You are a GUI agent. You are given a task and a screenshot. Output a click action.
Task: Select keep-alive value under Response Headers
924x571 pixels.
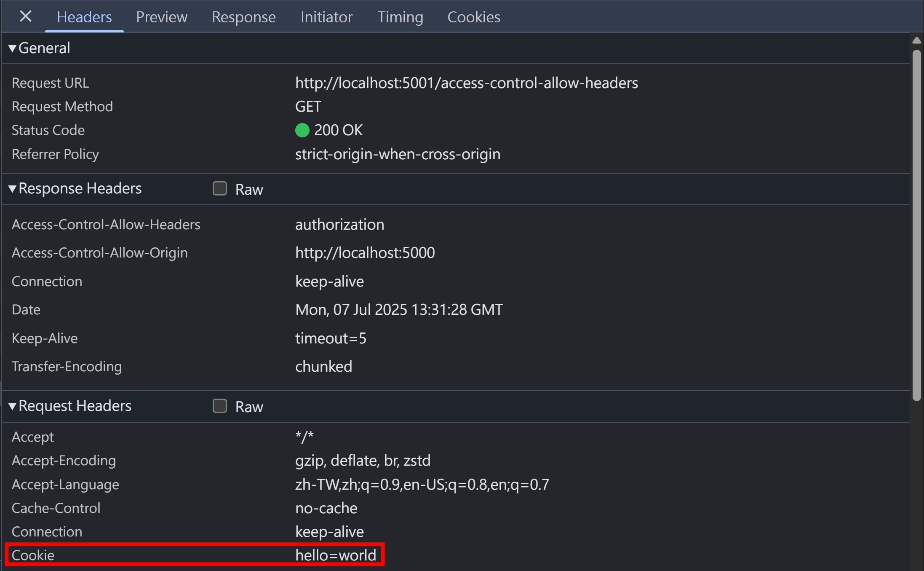click(329, 281)
